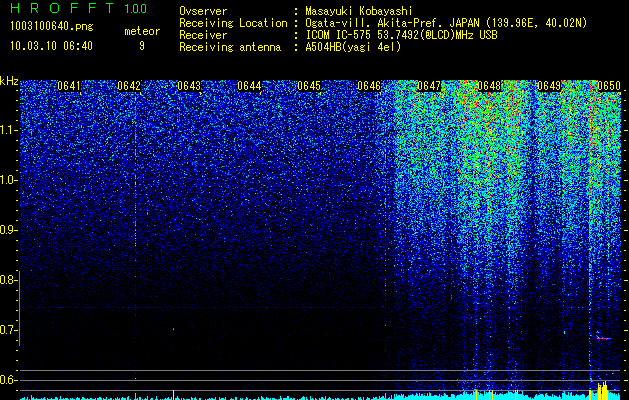Click the 0642 time marker label
The image size is (629, 400).
pyautogui.click(x=129, y=86)
